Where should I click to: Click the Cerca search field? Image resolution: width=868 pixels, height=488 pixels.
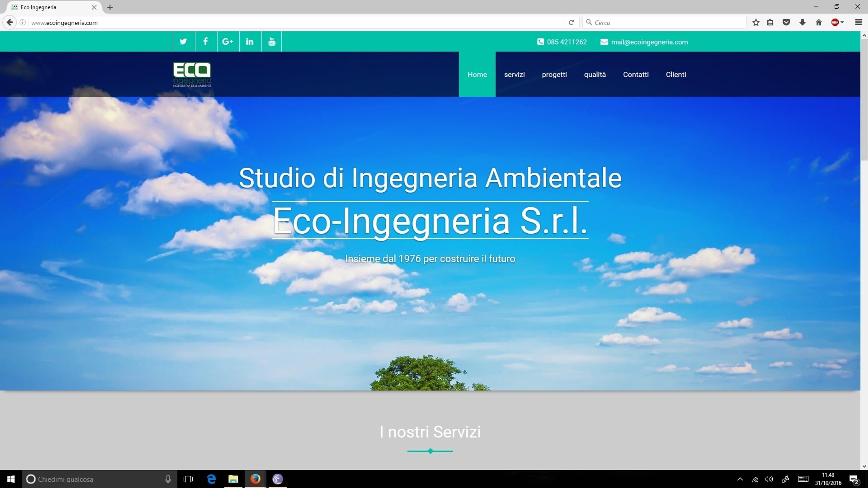664,23
